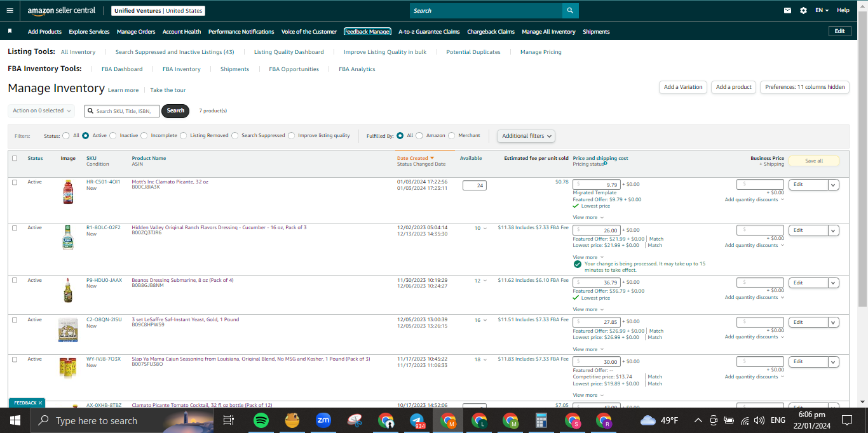The image size is (868, 433).
Task: Show hidden system tray icons
Action: [698, 420]
